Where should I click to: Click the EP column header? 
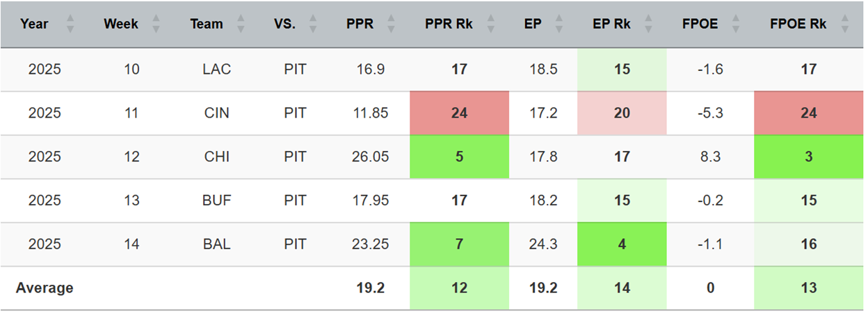tap(533, 24)
